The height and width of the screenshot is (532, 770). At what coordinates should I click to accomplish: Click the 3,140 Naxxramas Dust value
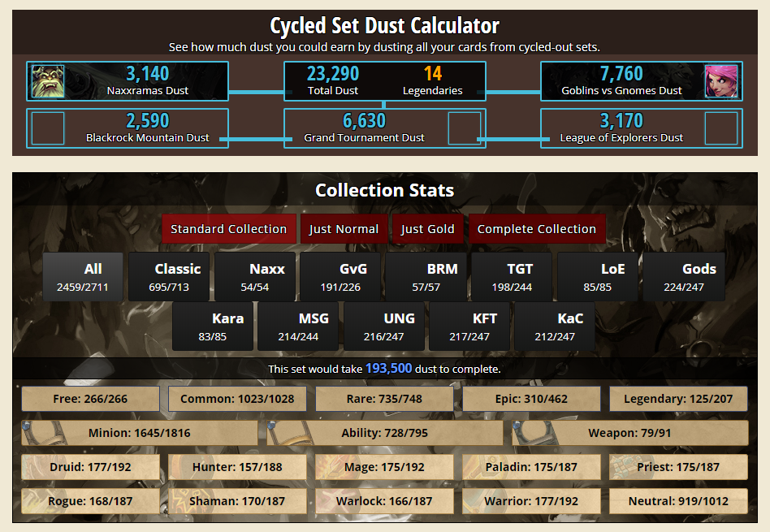coord(147,74)
